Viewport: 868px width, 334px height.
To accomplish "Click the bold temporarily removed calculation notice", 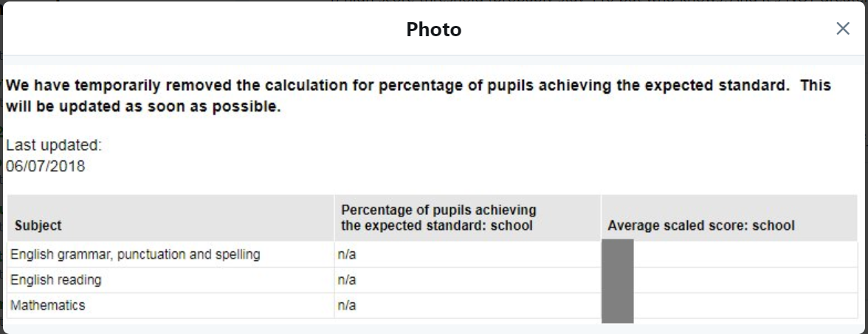I will click(x=418, y=86).
